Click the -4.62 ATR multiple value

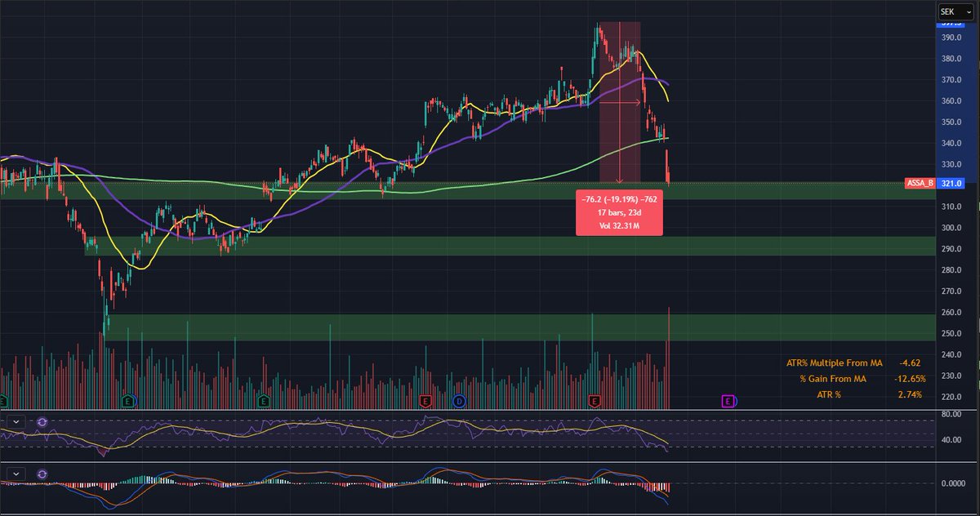pos(910,362)
